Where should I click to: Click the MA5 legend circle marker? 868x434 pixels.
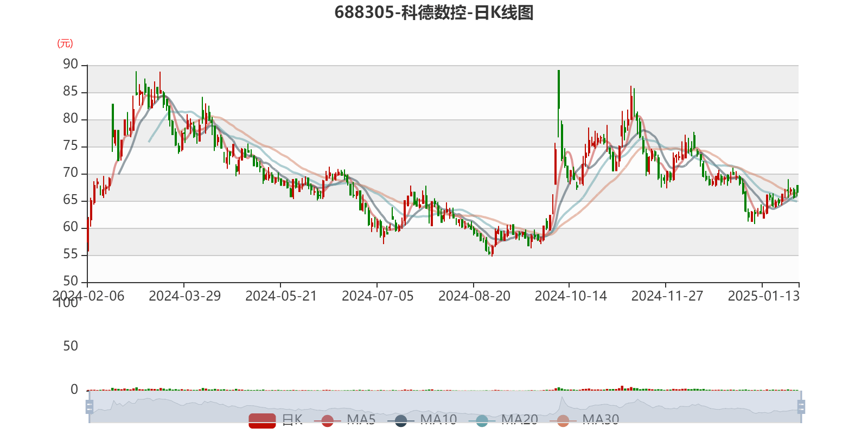(327, 420)
